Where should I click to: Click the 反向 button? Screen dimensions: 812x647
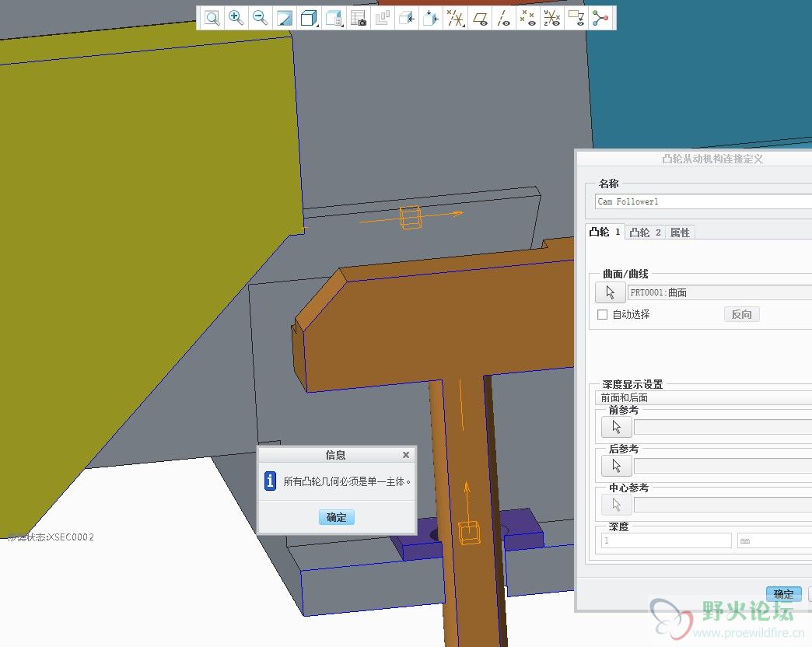(x=741, y=314)
